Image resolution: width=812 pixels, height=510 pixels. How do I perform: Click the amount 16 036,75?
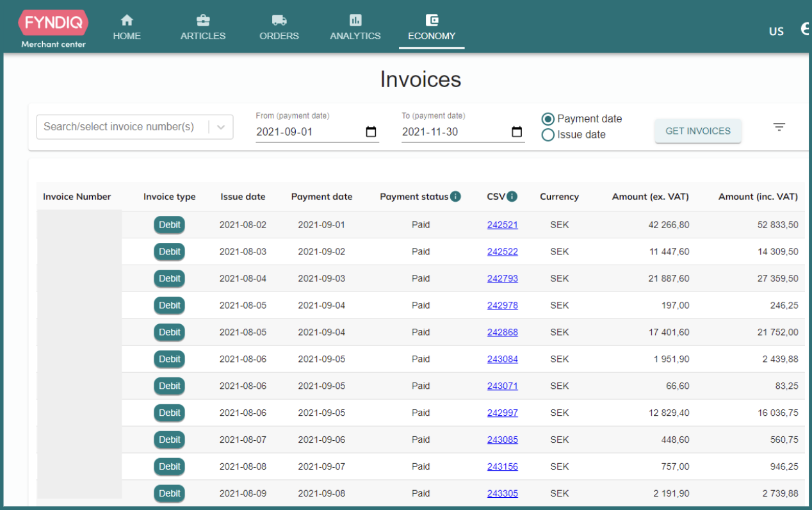[x=778, y=413]
